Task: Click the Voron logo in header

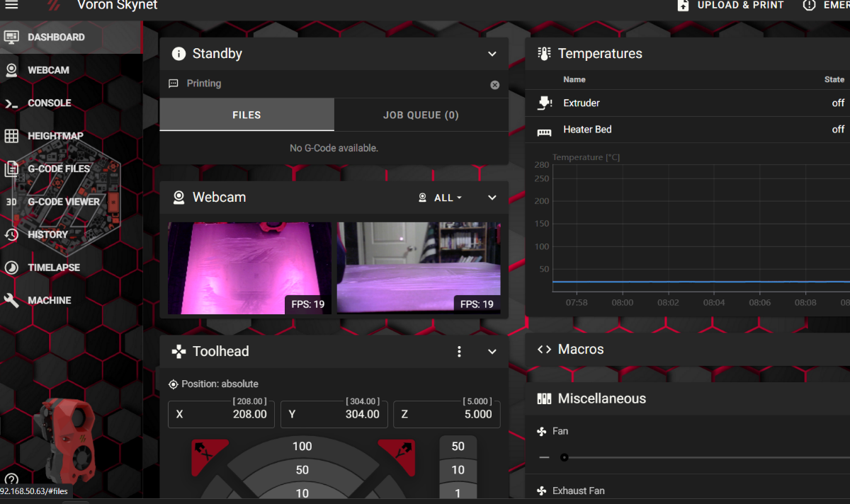Action: click(55, 6)
